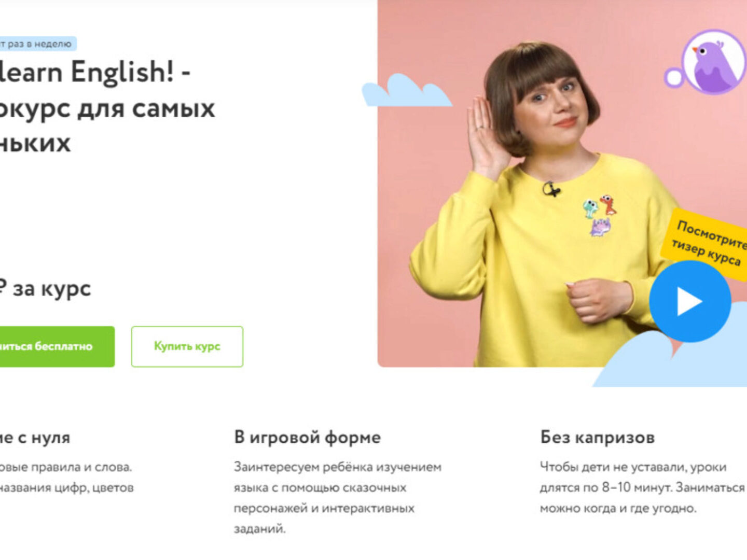747x560 pixels.
Task: Play the course teaser video
Action: 690,301
